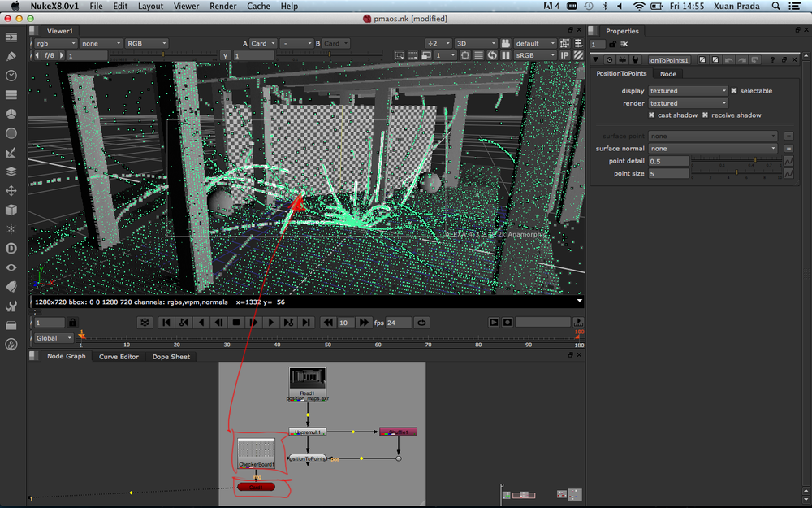Click the viewer pause updates icon
This screenshot has width=812, height=508.
(507, 55)
